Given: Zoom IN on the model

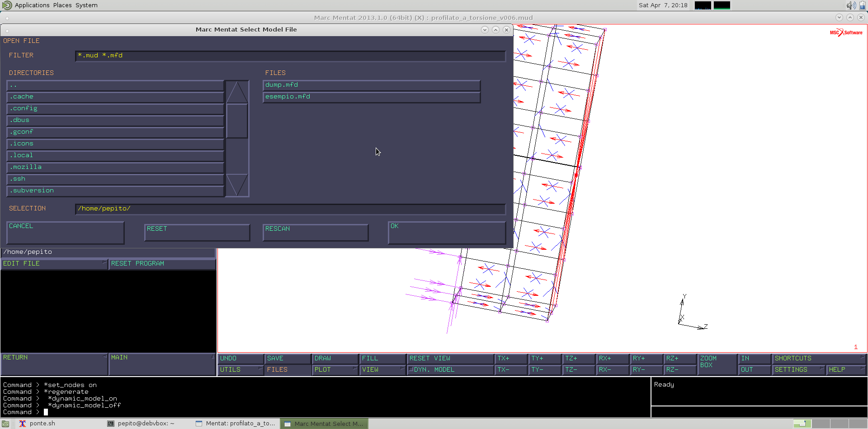Looking at the screenshot, I should coord(755,359).
